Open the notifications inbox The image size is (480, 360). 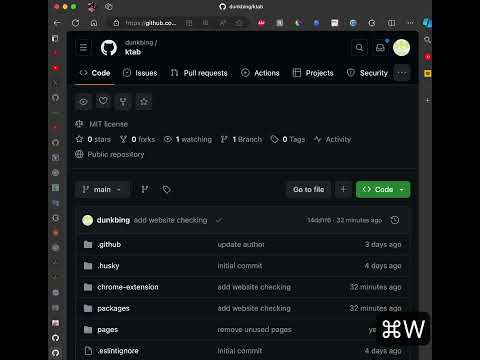[380, 48]
